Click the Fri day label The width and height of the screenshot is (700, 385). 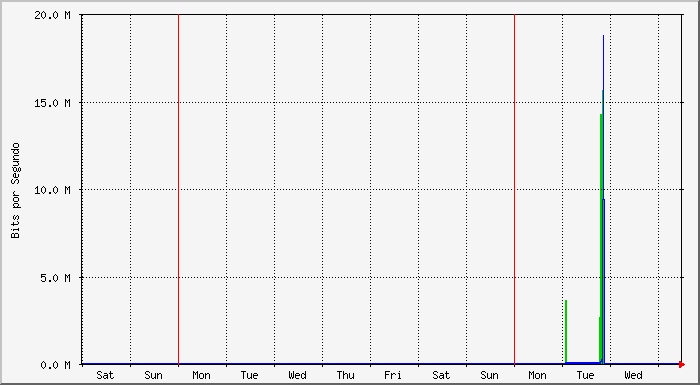tap(393, 375)
